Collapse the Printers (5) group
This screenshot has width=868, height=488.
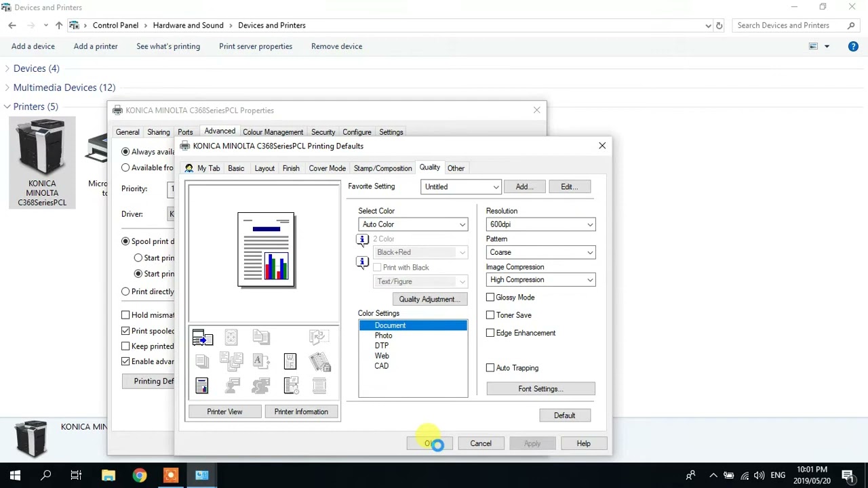[7, 106]
